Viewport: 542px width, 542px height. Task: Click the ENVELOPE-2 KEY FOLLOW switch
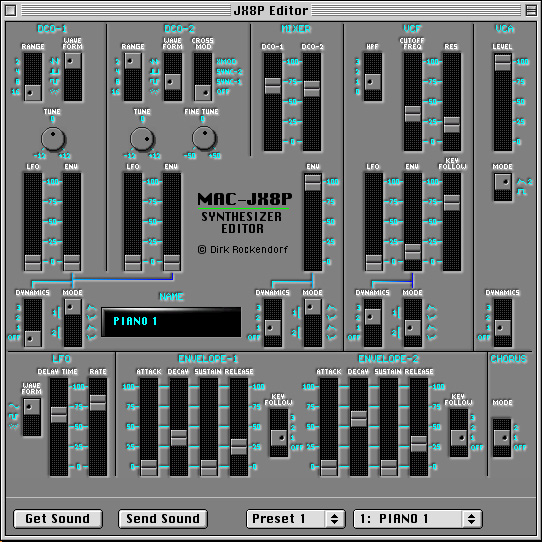point(459,433)
